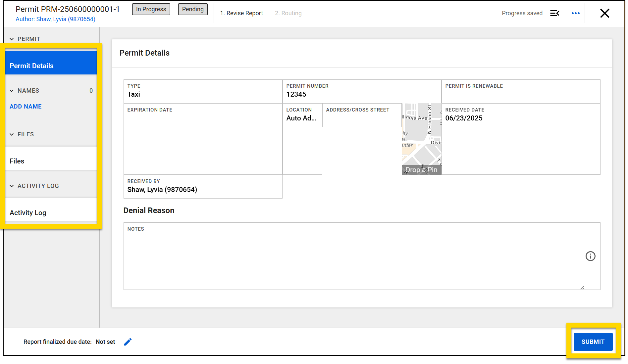The width and height of the screenshot is (628, 364).
Task: Open the three-dot more options menu
Action: point(575,13)
